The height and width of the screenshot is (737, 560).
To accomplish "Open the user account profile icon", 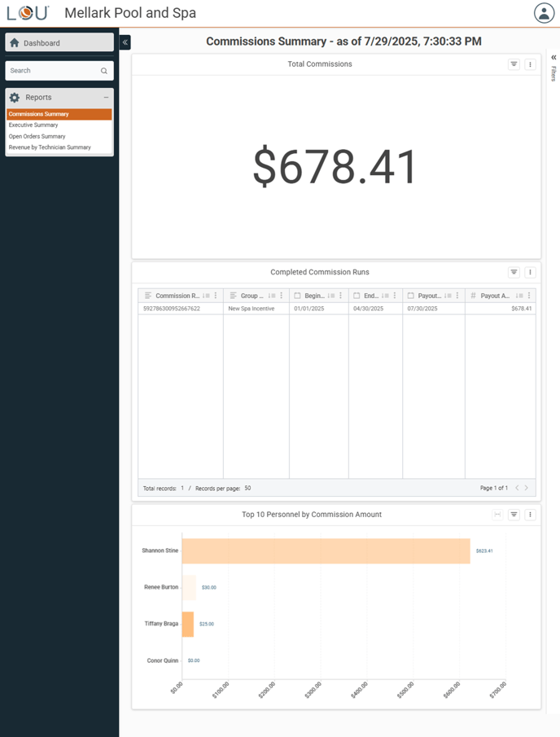I will (x=543, y=13).
